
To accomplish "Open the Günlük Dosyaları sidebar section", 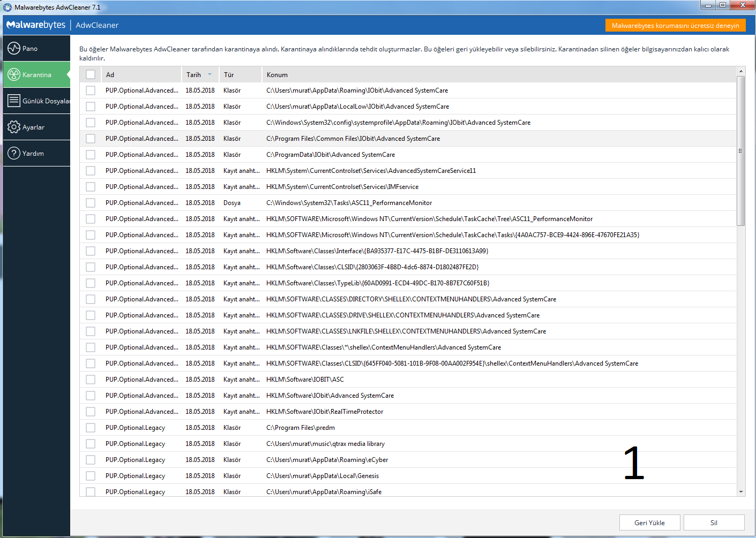I will click(36, 101).
